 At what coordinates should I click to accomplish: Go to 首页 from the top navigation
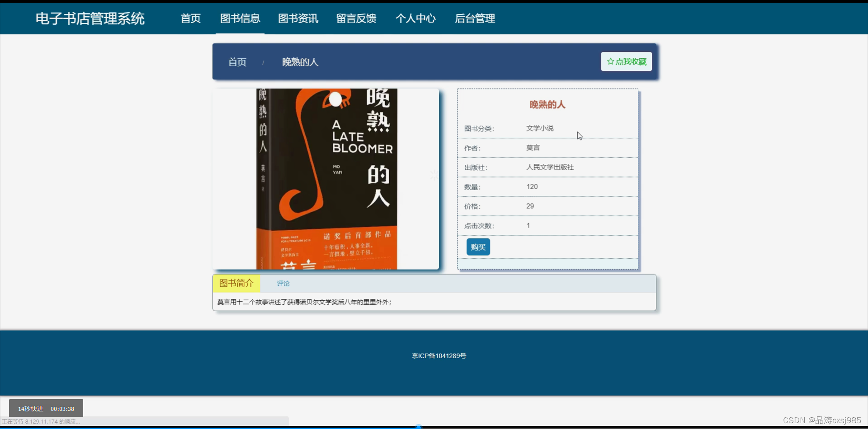coord(190,19)
